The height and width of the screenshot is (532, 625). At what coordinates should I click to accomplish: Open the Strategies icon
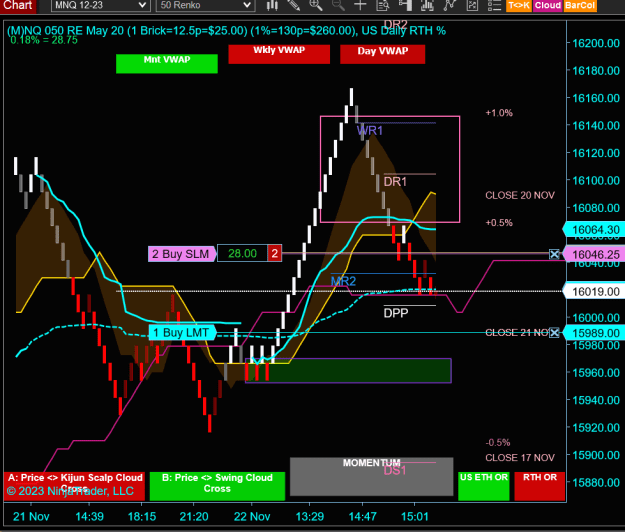450,5
